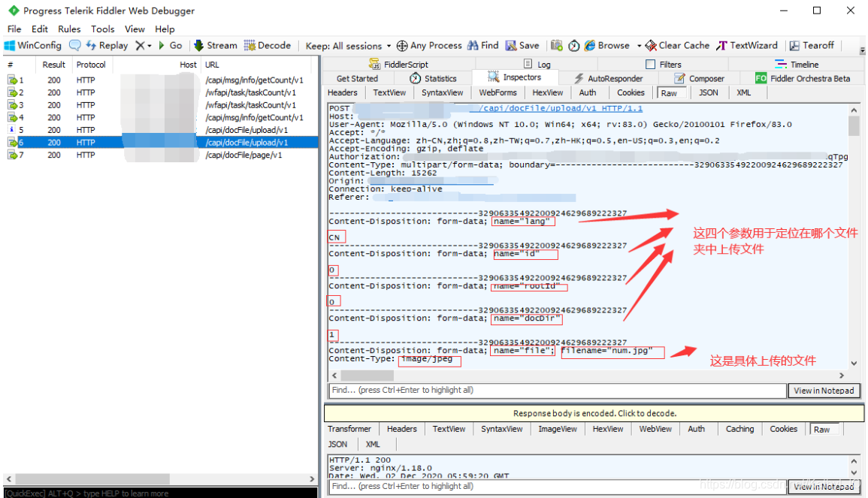Click the Replay toolbar button

click(x=107, y=45)
